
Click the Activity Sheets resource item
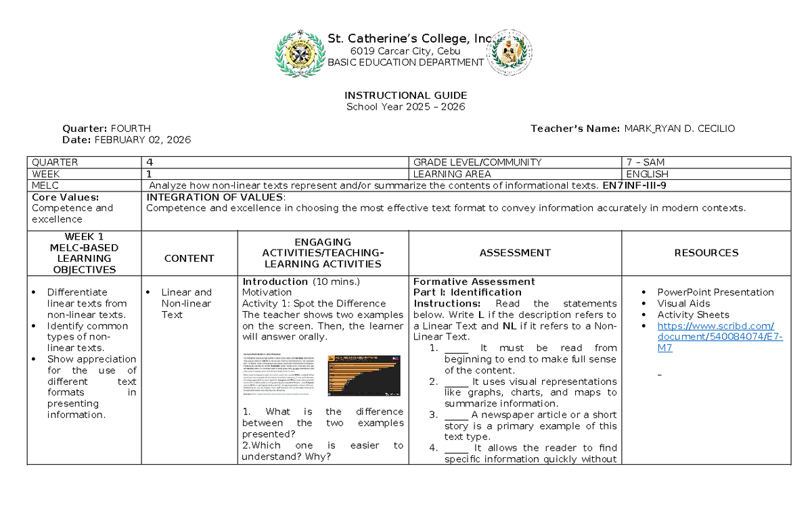693,315
